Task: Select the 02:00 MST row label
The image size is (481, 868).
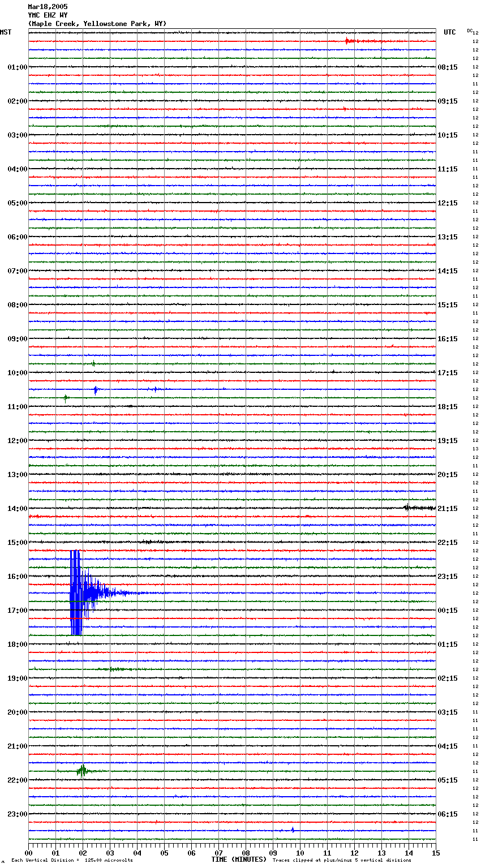Action: 18,101
